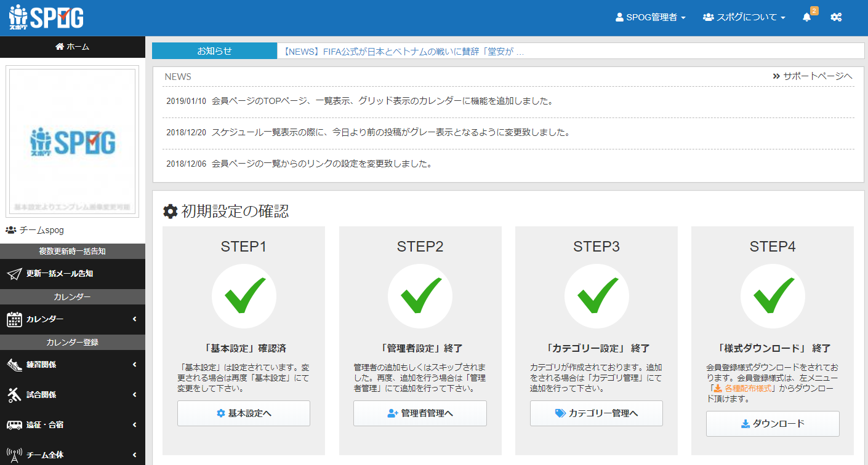Click the running shoe practice icon
This screenshot has width=868, height=465.
tap(14, 365)
